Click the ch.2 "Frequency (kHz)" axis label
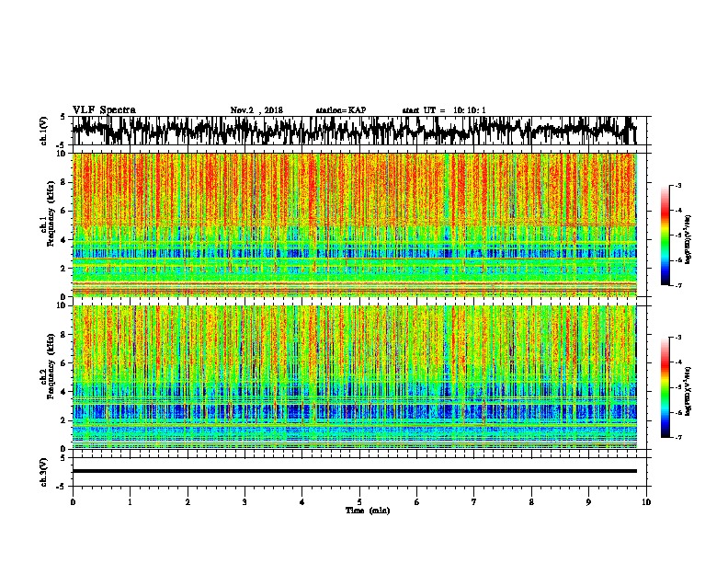This screenshot has height=563, width=728. coord(51,366)
